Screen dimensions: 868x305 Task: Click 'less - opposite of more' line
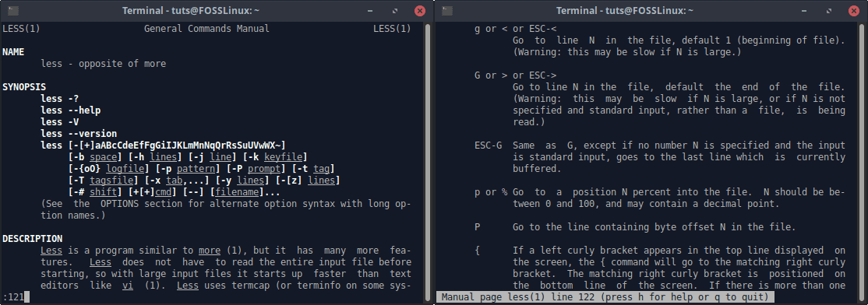click(104, 64)
